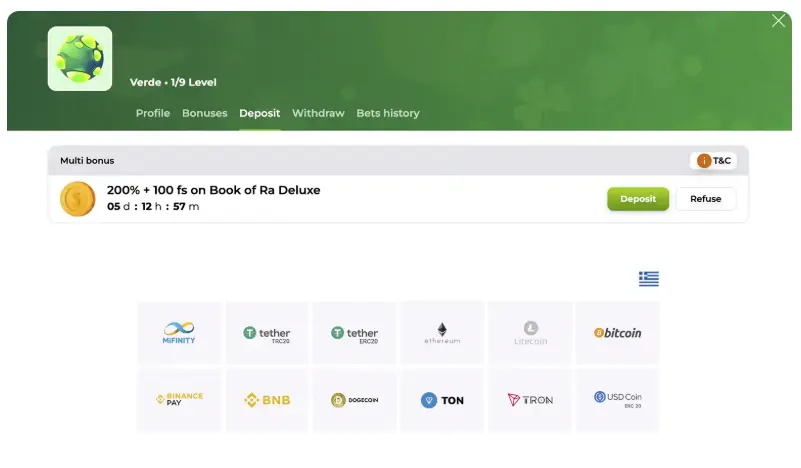Choose TON deposit option

(442, 400)
